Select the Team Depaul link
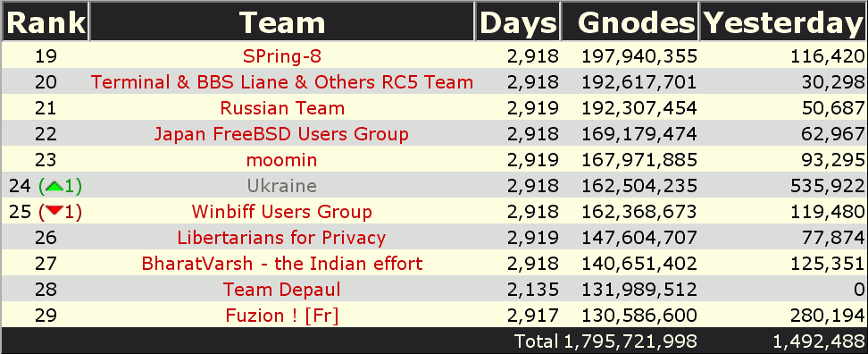The width and height of the screenshot is (868, 354). 282,289
